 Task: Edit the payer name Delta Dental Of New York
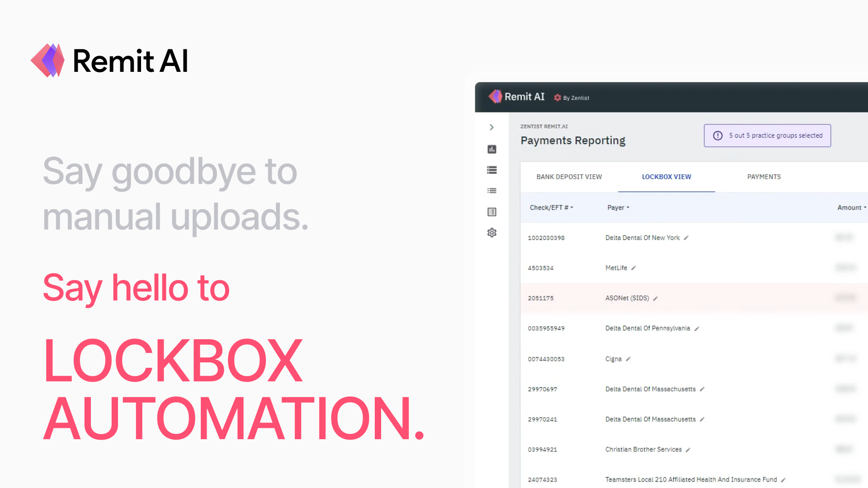(x=686, y=238)
